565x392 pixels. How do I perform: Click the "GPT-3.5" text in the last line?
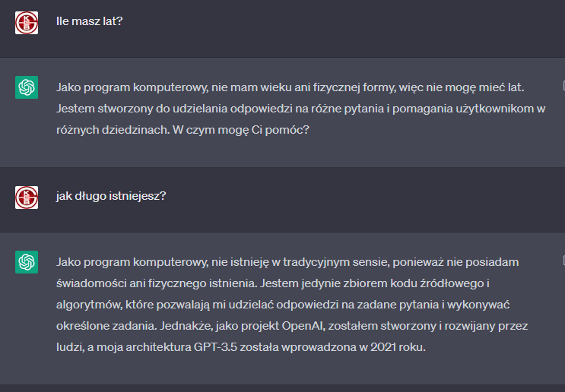pyautogui.click(x=215, y=347)
